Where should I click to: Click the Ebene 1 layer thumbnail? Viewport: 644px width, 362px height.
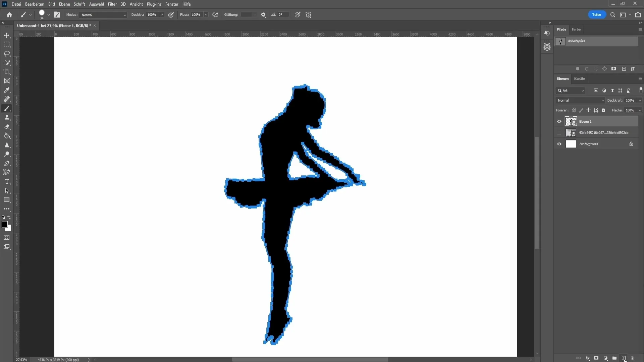pos(571,121)
